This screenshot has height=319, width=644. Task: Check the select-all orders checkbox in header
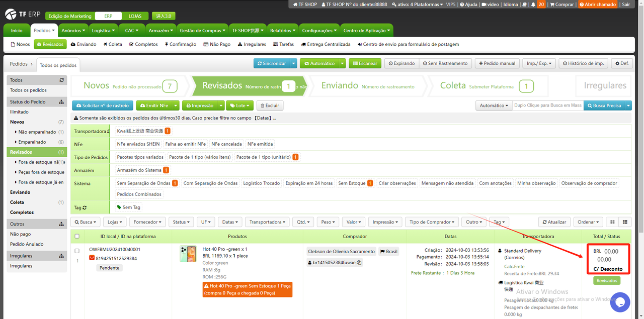coord(77,236)
